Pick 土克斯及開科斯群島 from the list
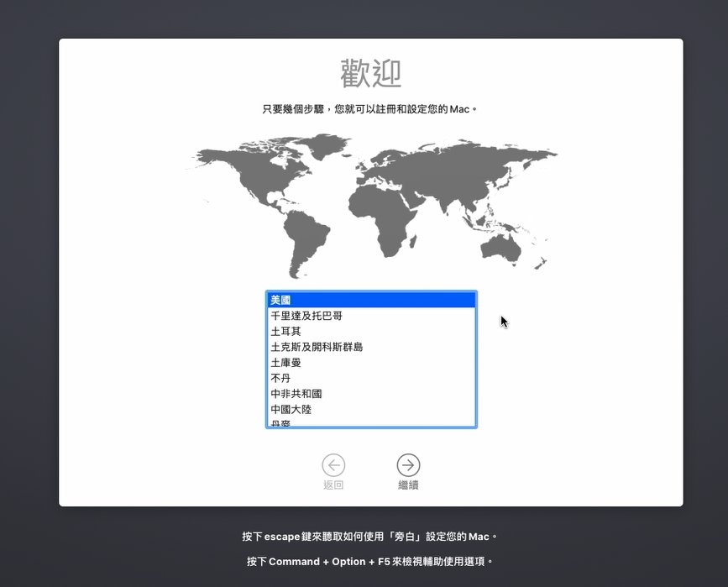 371,347
